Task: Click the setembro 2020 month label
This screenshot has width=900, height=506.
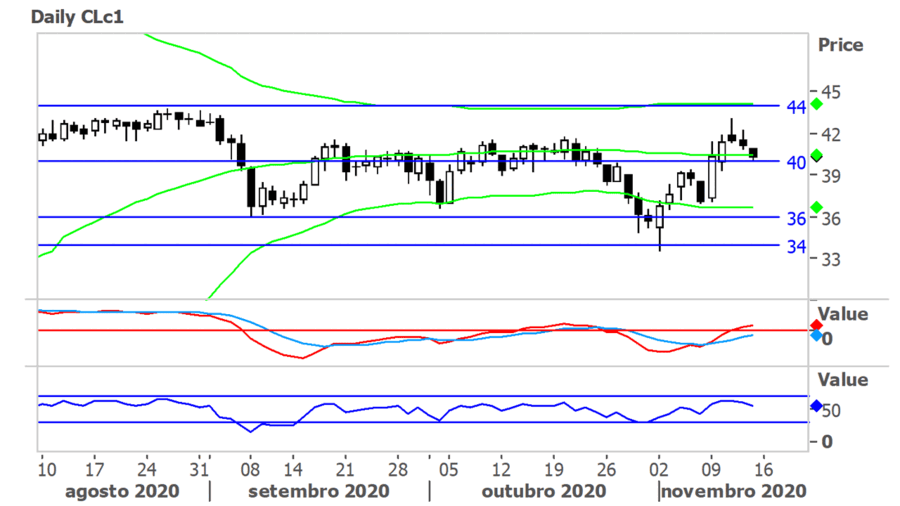Action: tap(319, 491)
